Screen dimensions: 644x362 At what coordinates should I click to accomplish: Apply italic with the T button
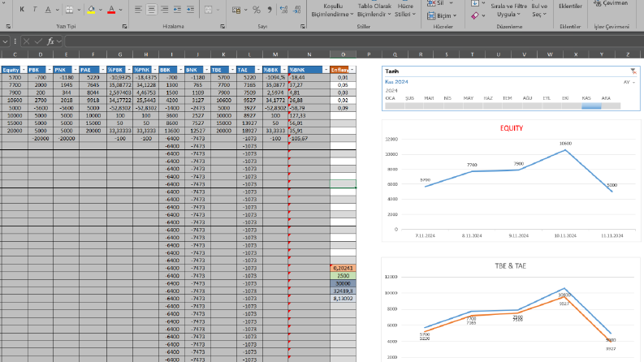(x=34, y=9)
